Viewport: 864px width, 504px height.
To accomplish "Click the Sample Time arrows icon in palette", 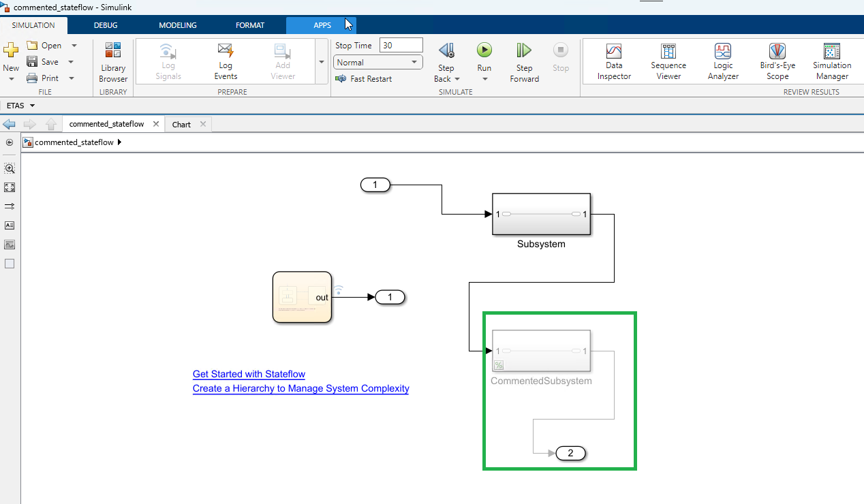I will click(10, 206).
